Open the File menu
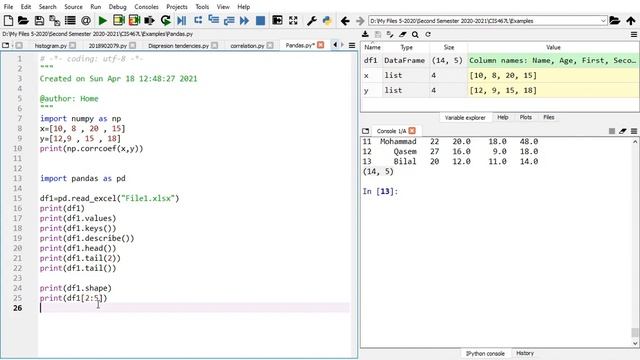This screenshot has width=640, height=360. coord(8,7)
